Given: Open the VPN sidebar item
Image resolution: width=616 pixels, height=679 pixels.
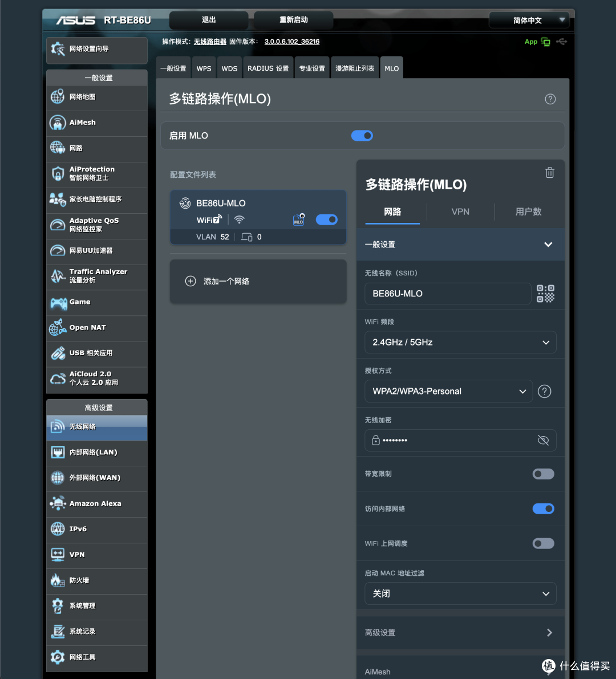Looking at the screenshot, I should pyautogui.click(x=97, y=555).
